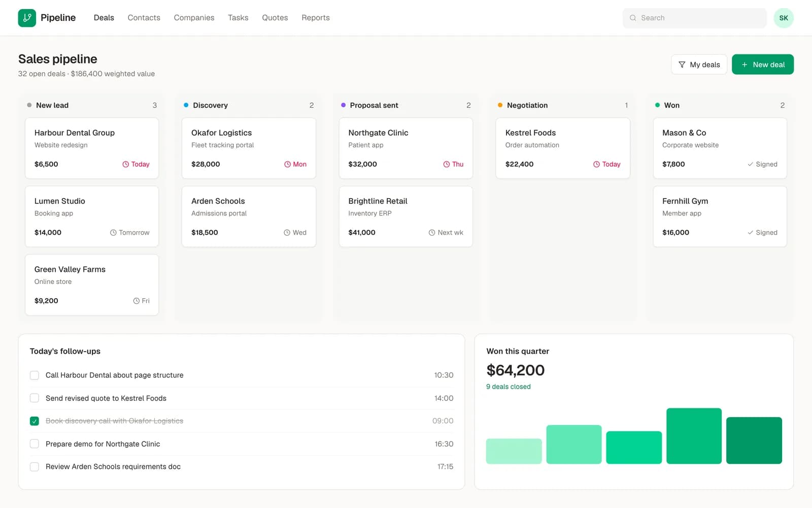This screenshot has width=812, height=508.
Task: Check Review Arden Schools requirements doc
Action: (35, 467)
